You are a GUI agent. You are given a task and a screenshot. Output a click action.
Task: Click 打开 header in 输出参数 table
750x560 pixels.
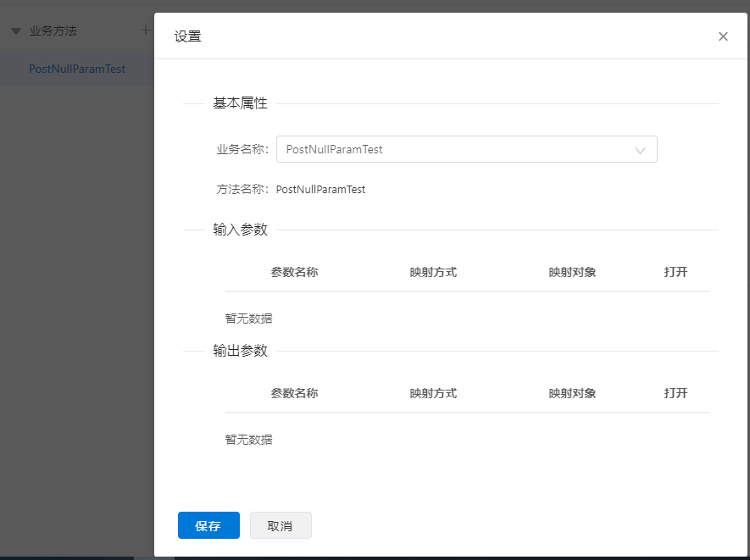[675, 393]
